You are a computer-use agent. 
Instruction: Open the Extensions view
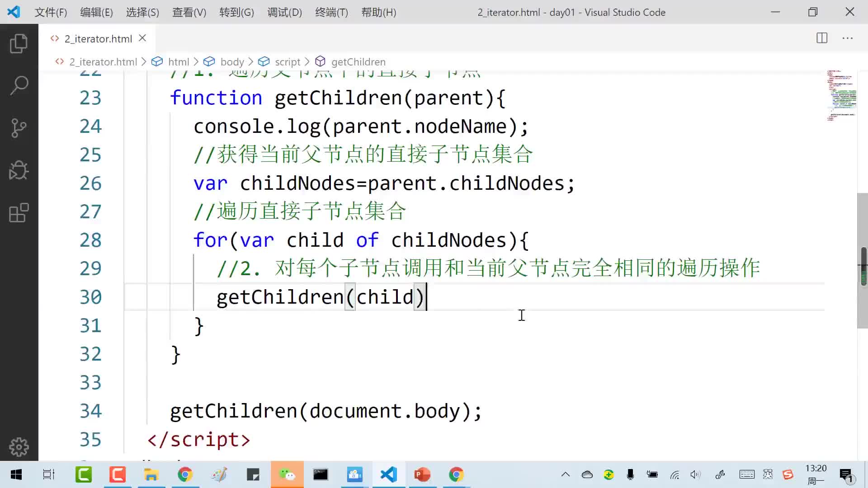point(19,213)
